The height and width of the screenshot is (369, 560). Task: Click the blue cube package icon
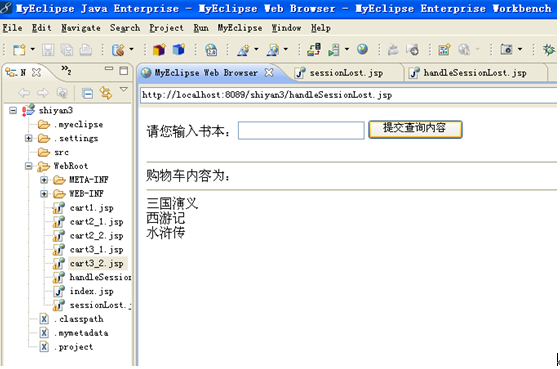[x=179, y=50]
